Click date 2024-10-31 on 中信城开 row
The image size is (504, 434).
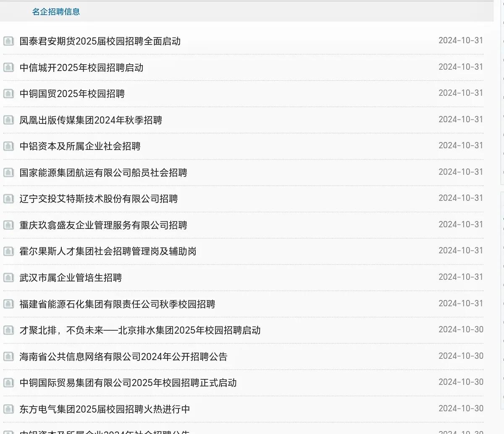coord(461,67)
